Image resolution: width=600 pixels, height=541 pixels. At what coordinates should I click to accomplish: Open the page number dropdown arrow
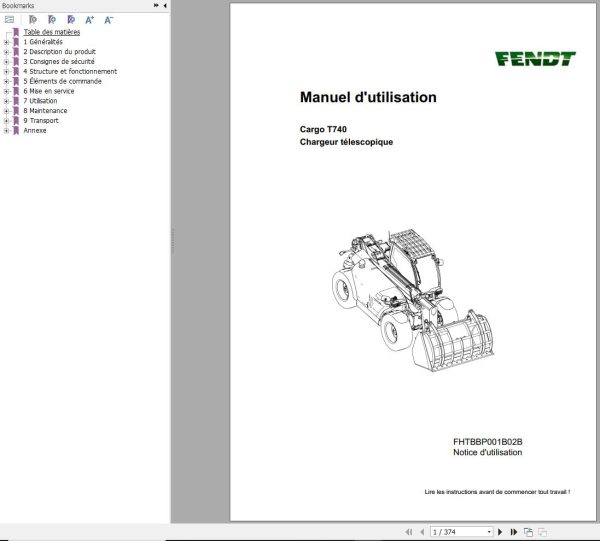pos(489,532)
